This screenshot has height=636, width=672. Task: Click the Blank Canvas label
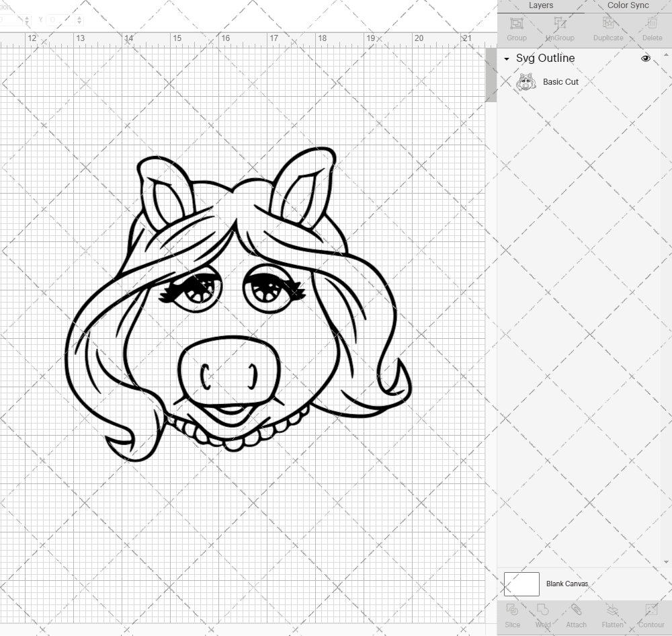566,584
